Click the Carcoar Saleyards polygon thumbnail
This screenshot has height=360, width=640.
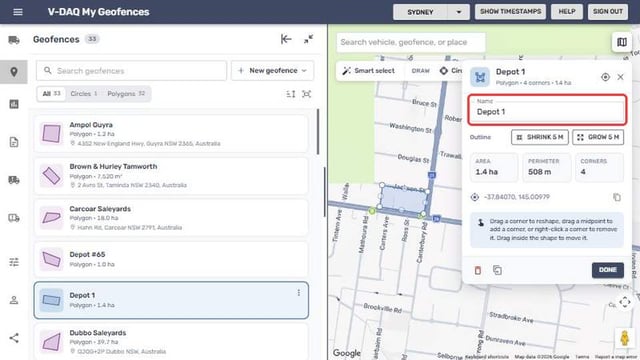coord(51,218)
